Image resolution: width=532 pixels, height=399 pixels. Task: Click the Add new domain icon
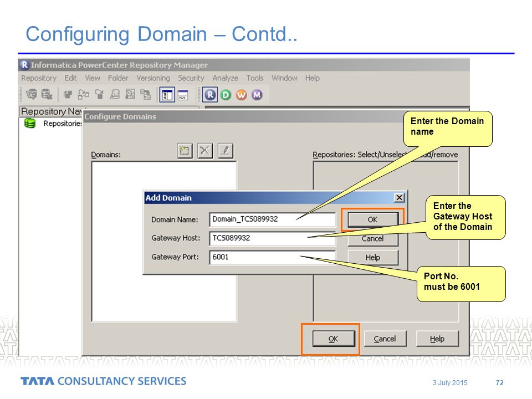click(185, 150)
